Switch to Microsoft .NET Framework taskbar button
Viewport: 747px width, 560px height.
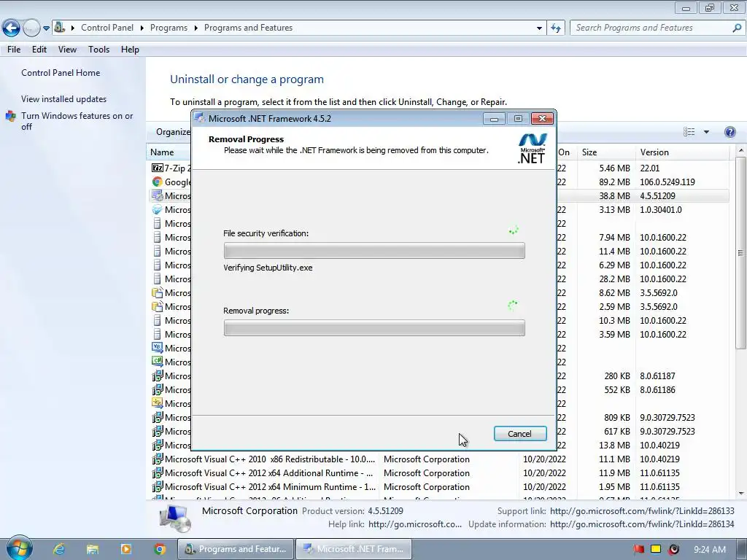pyautogui.click(x=354, y=549)
